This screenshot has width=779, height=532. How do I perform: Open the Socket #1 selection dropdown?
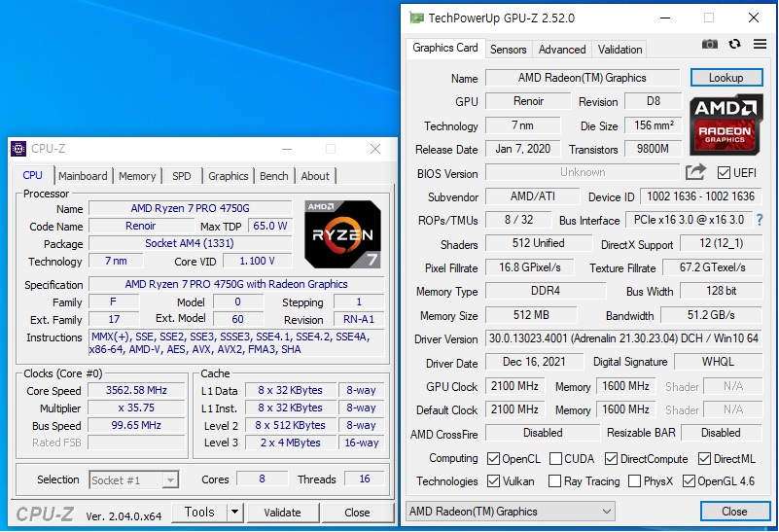[x=133, y=479]
